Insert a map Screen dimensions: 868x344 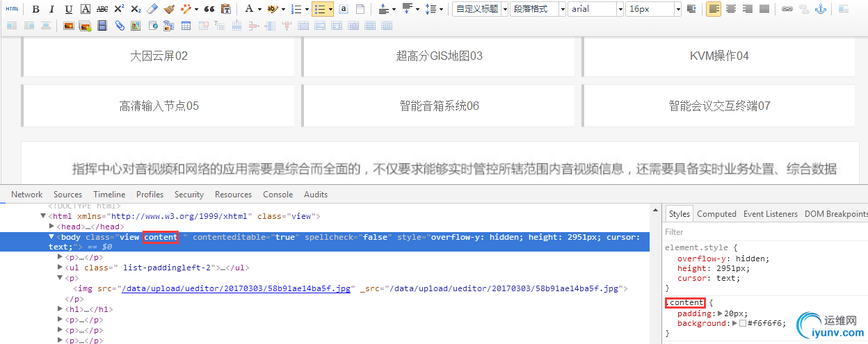136,26
